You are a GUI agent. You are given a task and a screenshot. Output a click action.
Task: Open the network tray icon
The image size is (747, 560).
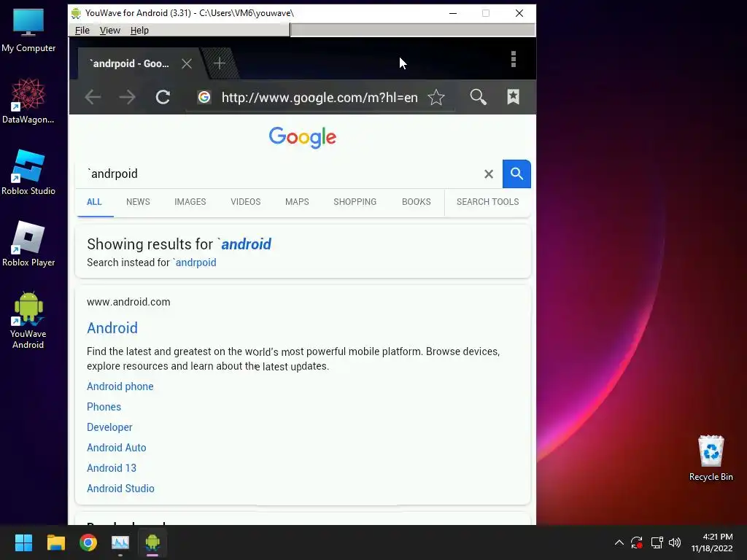tap(657, 542)
